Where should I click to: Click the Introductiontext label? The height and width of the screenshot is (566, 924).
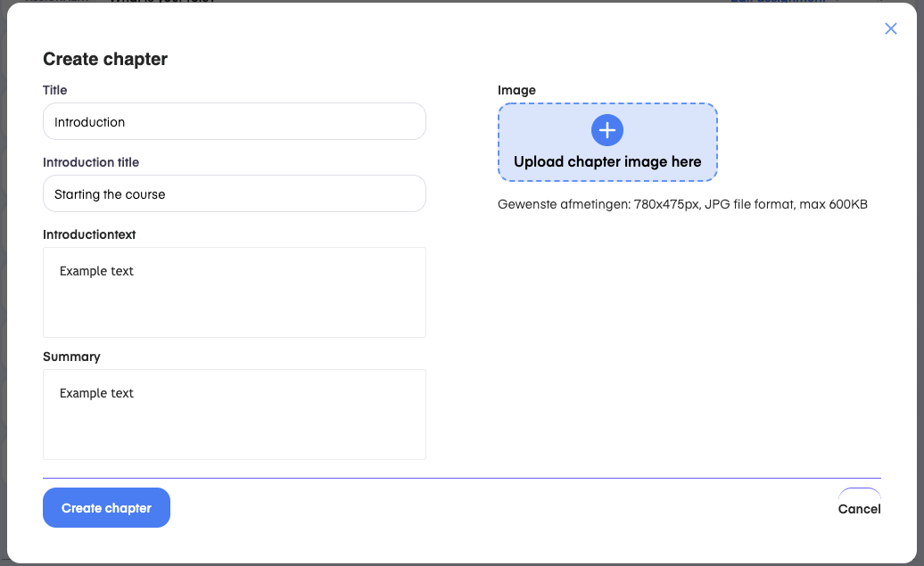pos(89,234)
